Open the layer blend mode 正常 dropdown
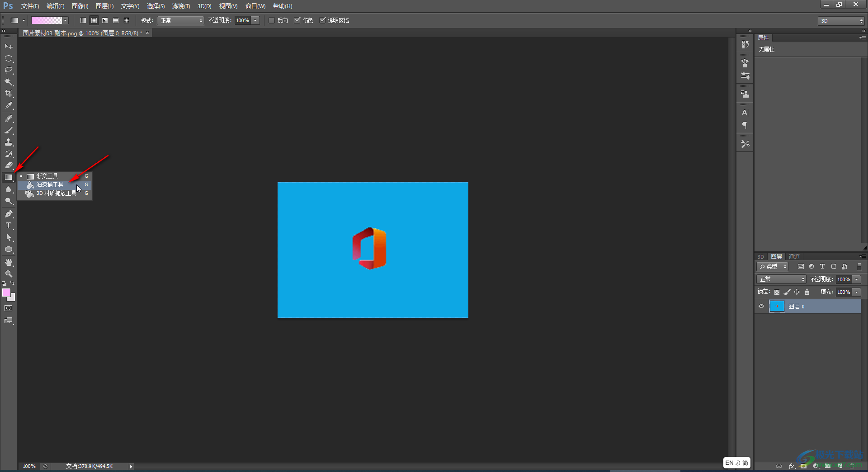 point(782,279)
